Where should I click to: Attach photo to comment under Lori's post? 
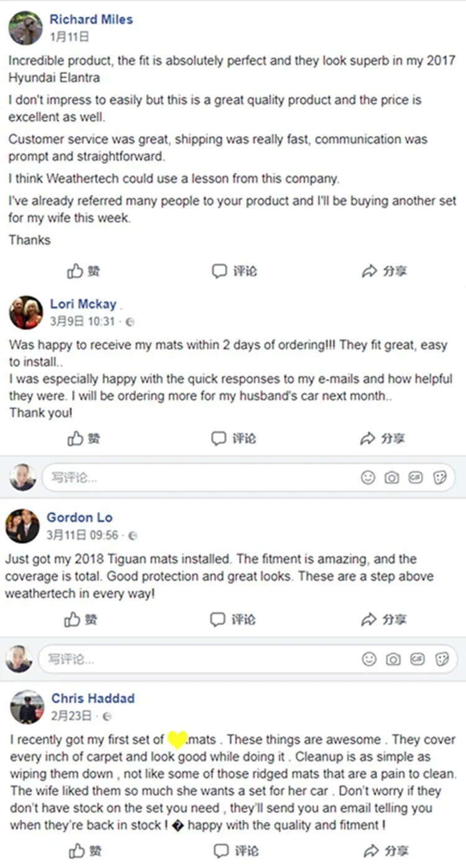(391, 477)
